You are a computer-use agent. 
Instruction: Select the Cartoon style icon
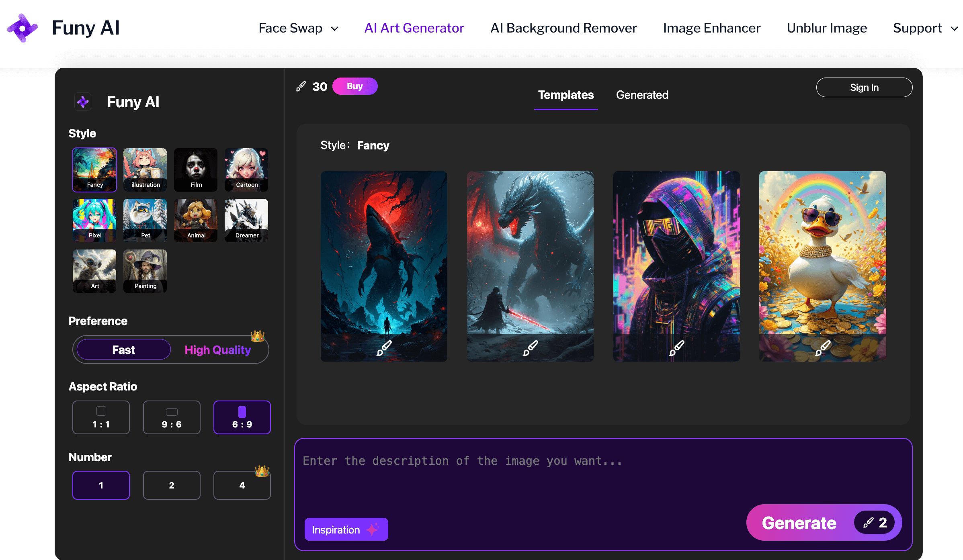246,169
